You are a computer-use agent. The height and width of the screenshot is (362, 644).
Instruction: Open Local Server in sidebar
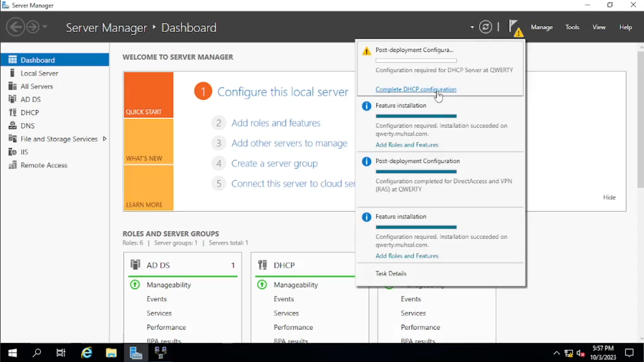[39, 73]
